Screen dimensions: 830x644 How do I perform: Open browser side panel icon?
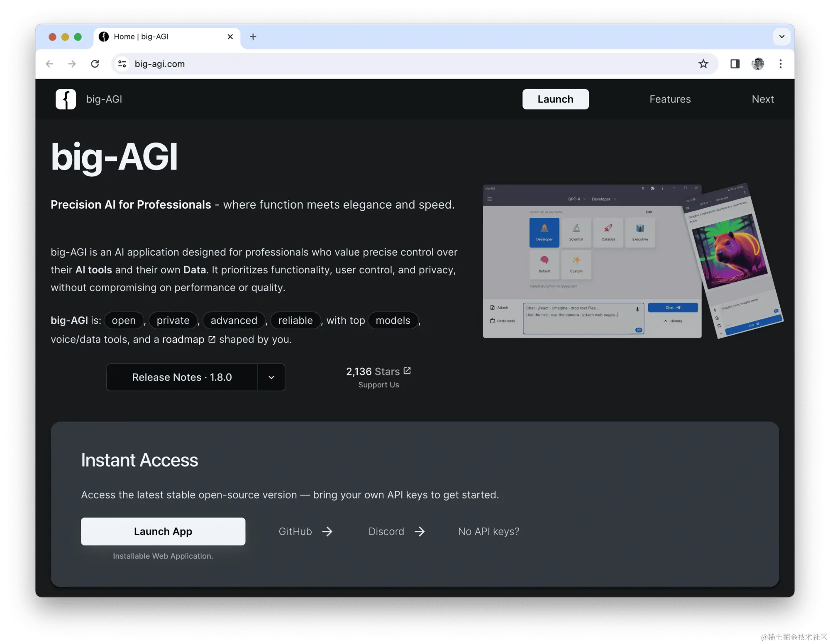point(735,64)
